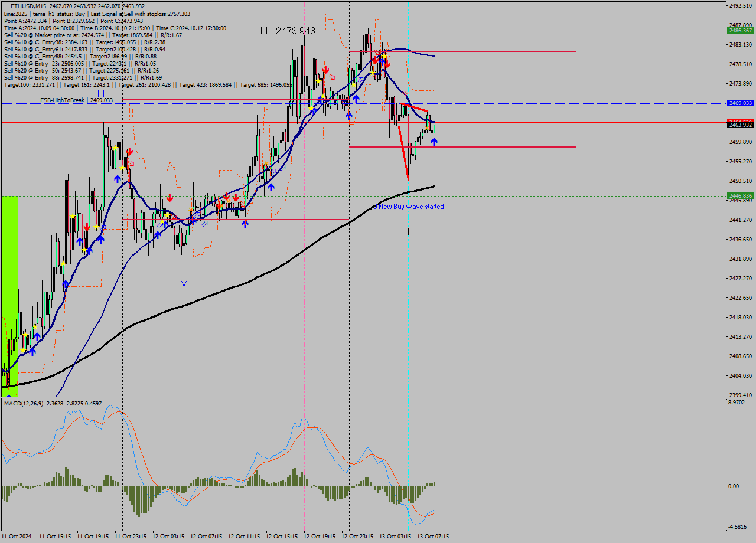This screenshot has height=543, width=756.
Task: Click the black 2463.932 current price tag
Action: [740, 125]
